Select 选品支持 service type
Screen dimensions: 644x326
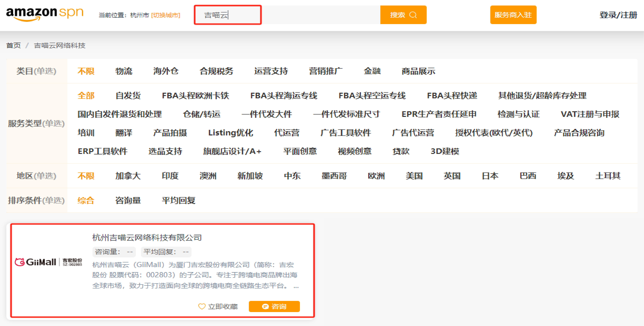(165, 151)
